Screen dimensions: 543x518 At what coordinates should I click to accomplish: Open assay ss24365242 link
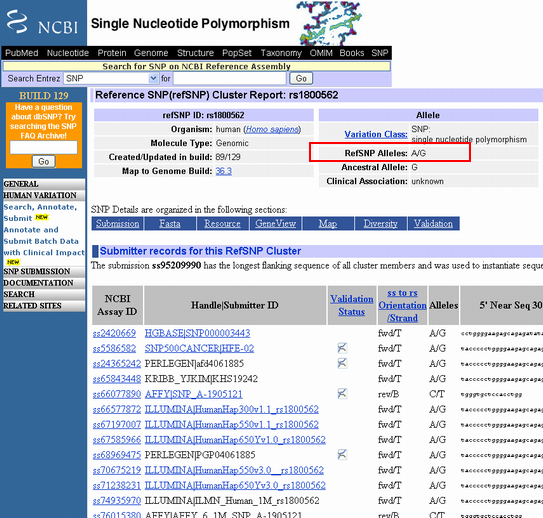(117, 364)
